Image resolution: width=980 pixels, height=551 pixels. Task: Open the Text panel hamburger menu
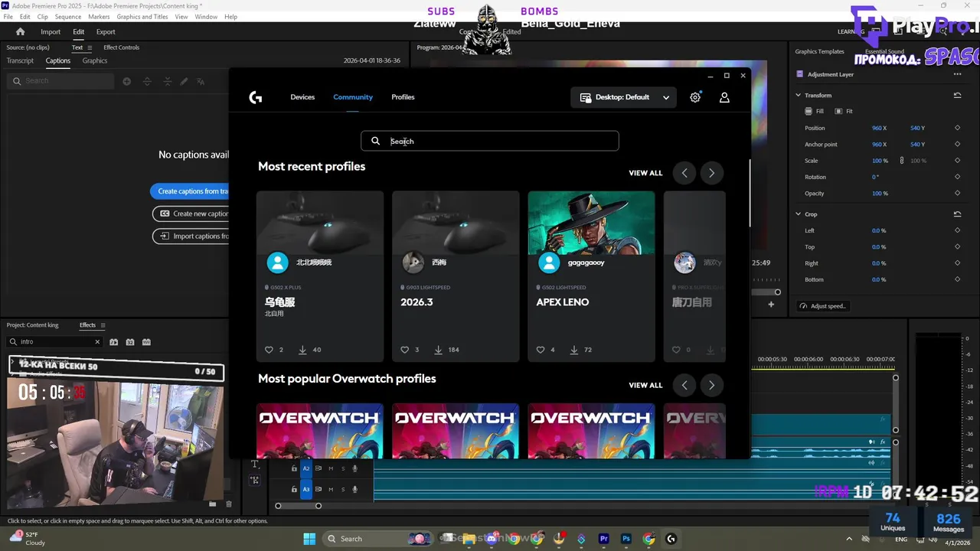point(91,47)
